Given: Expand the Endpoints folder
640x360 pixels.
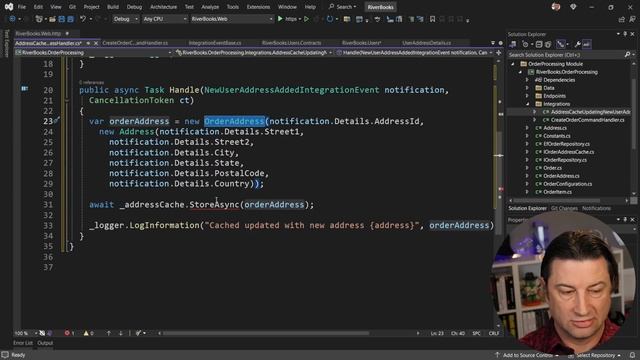Looking at the screenshot, I should point(527,96).
